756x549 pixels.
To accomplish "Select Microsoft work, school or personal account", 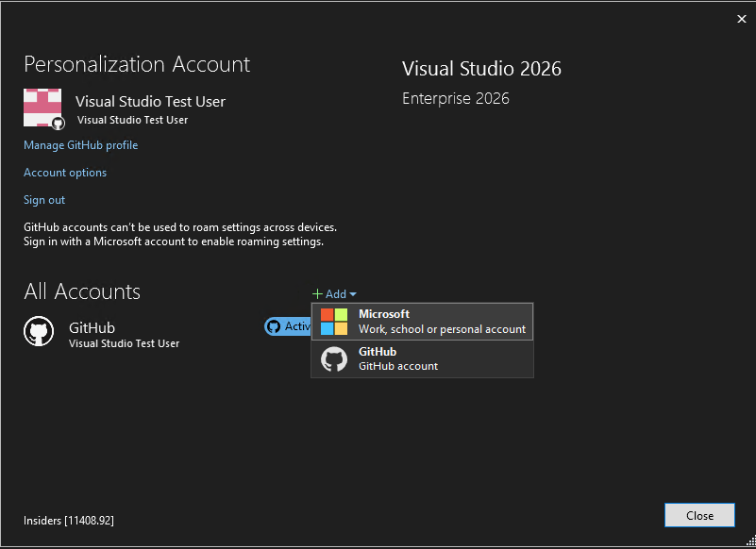I will (x=422, y=322).
